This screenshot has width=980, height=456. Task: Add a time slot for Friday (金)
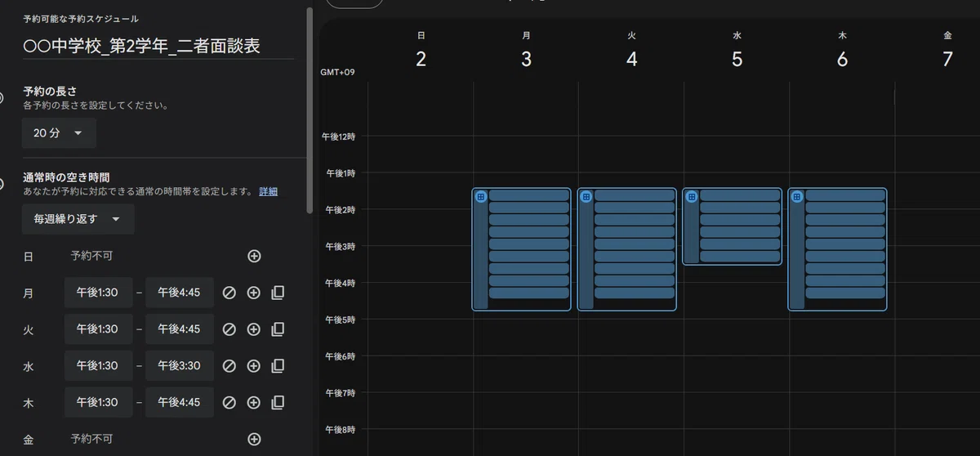click(254, 440)
